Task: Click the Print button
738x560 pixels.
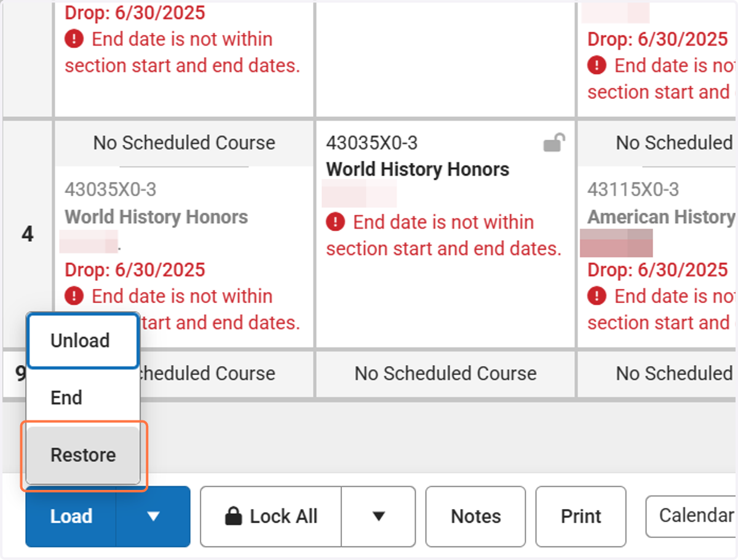Action: point(581,516)
